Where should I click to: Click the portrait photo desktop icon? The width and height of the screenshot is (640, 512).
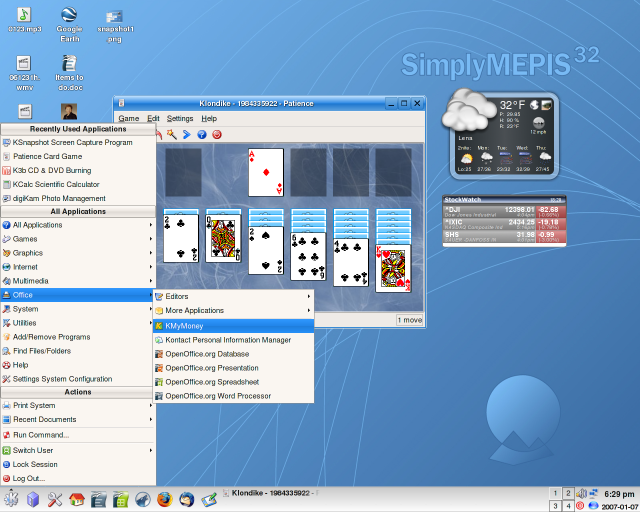pos(69,111)
